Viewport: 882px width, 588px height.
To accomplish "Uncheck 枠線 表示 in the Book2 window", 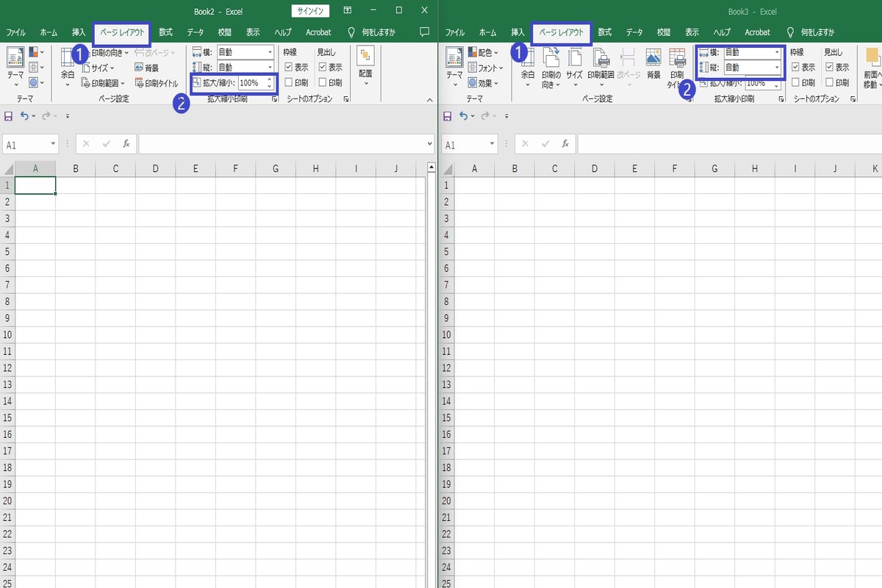I will tap(289, 67).
